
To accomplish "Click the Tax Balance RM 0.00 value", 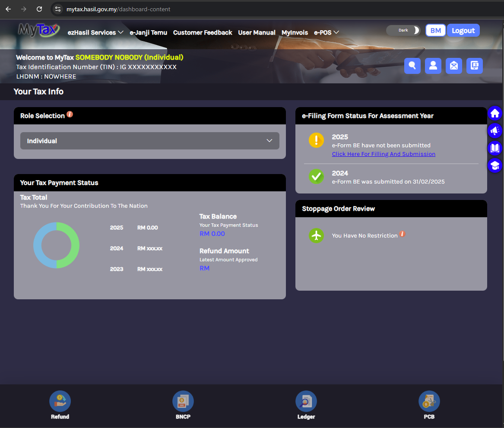I will click(212, 234).
